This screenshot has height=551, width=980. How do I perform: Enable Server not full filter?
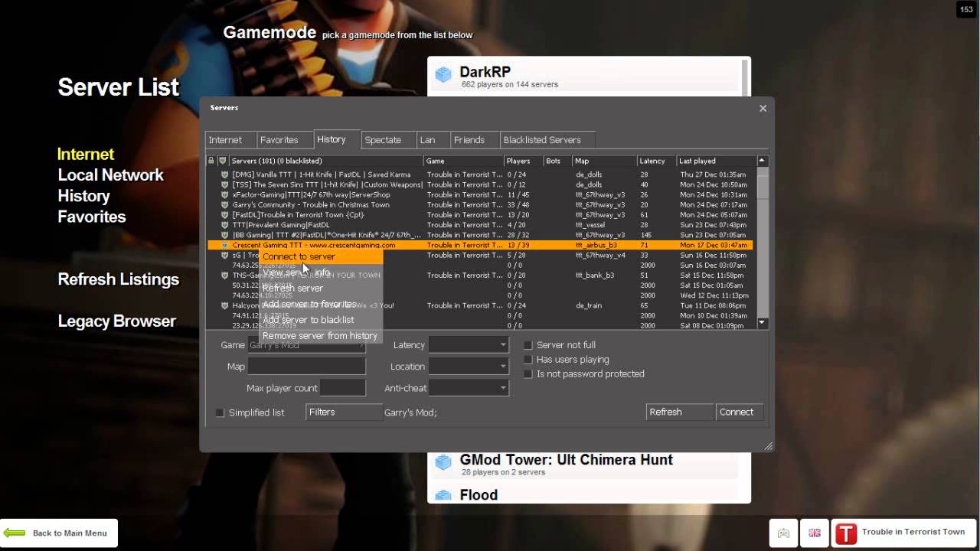click(x=528, y=345)
